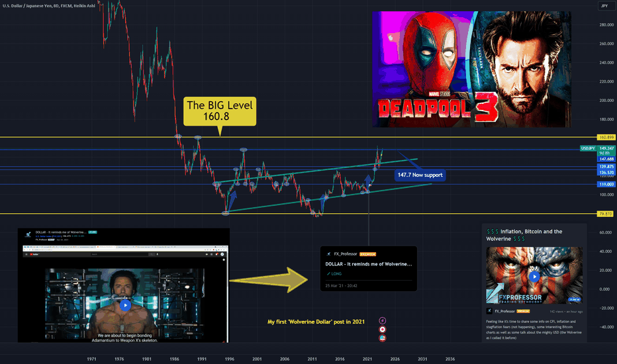Click the FX_Professor avatar on the DOLLAR idea card
The height and width of the screenshot is (364, 617).
pyautogui.click(x=328, y=254)
